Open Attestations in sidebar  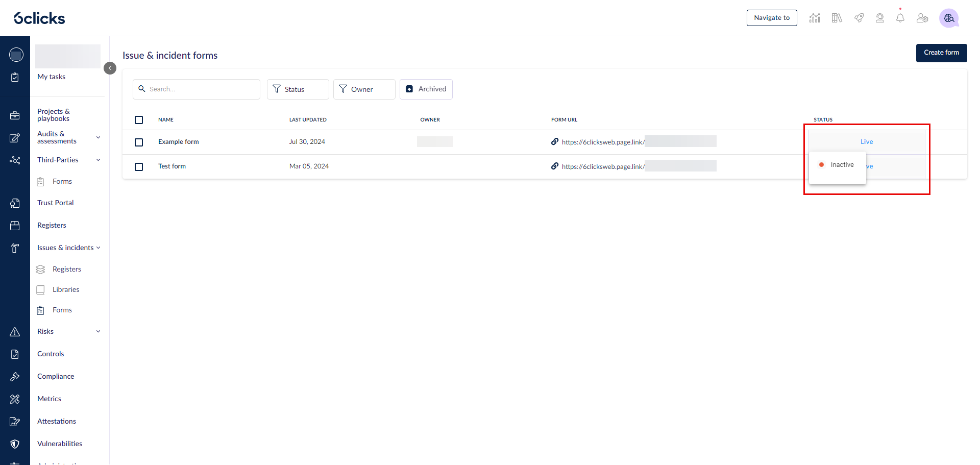[x=57, y=421]
